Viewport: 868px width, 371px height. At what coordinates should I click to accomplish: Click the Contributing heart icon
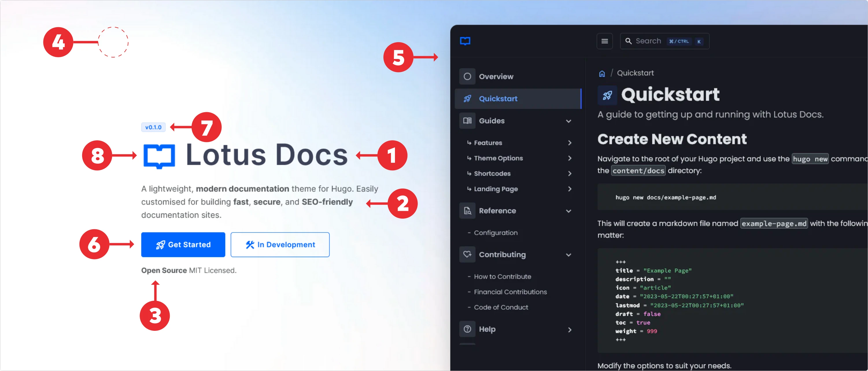coord(467,255)
